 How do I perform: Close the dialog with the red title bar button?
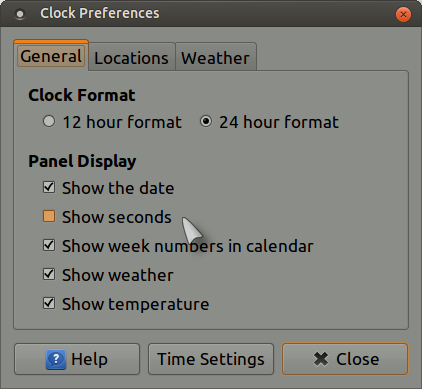point(403,14)
